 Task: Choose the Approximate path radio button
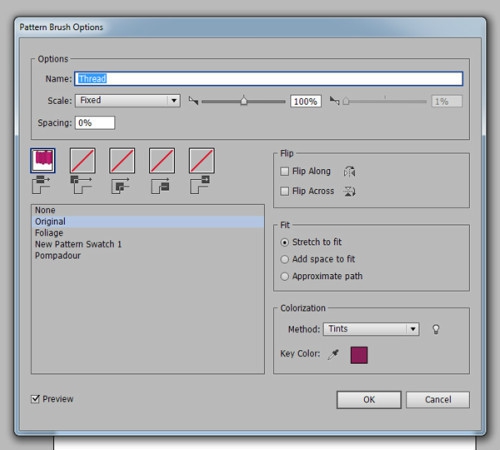click(x=285, y=276)
